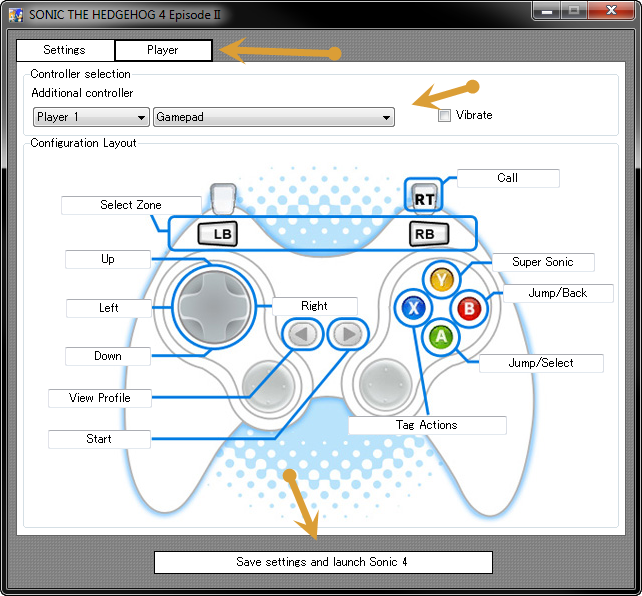Screen dimensions: 642x596
Task: Click the Right mapping field
Action: pyautogui.click(x=314, y=306)
